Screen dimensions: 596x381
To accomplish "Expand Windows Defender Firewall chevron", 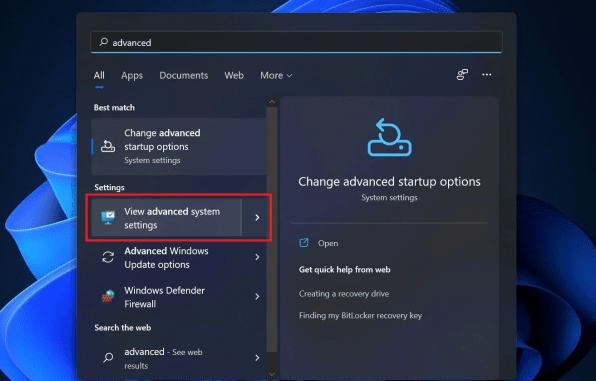I will [257, 296].
